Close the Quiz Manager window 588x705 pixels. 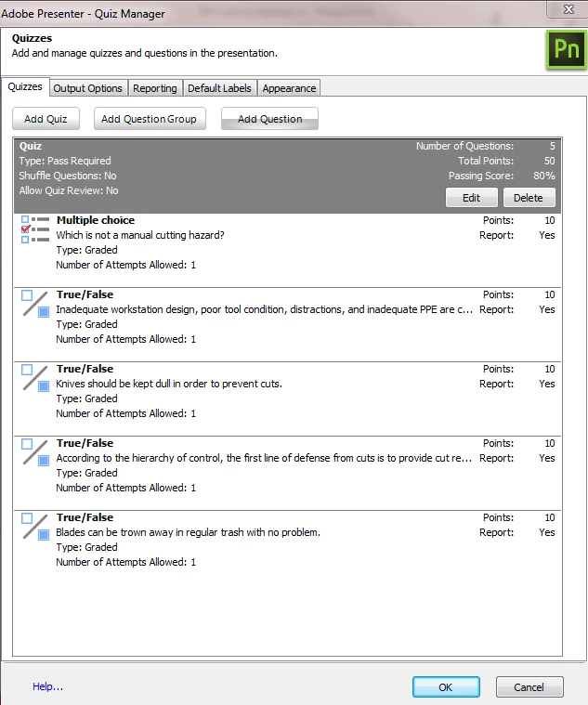(568, 9)
